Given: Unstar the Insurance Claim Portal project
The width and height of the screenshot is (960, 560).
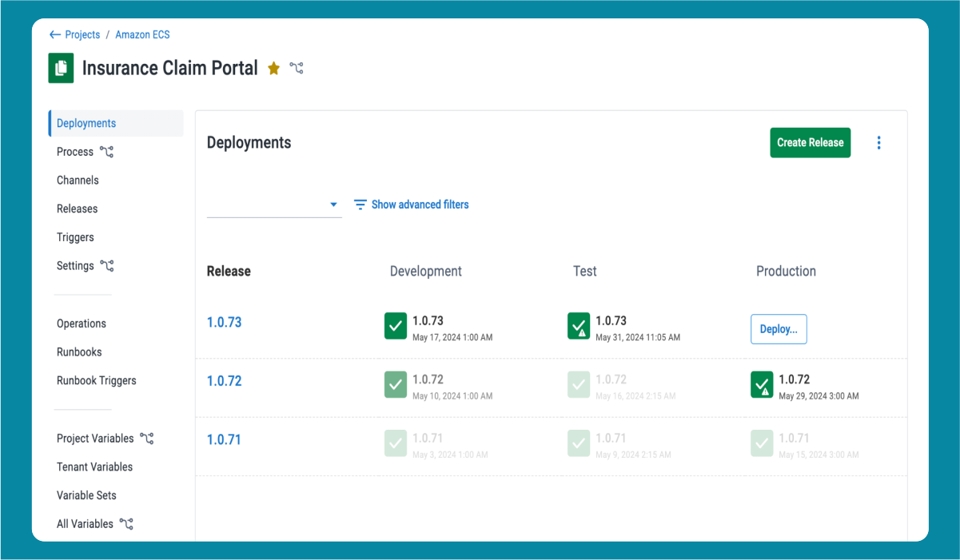Looking at the screenshot, I should [x=273, y=69].
